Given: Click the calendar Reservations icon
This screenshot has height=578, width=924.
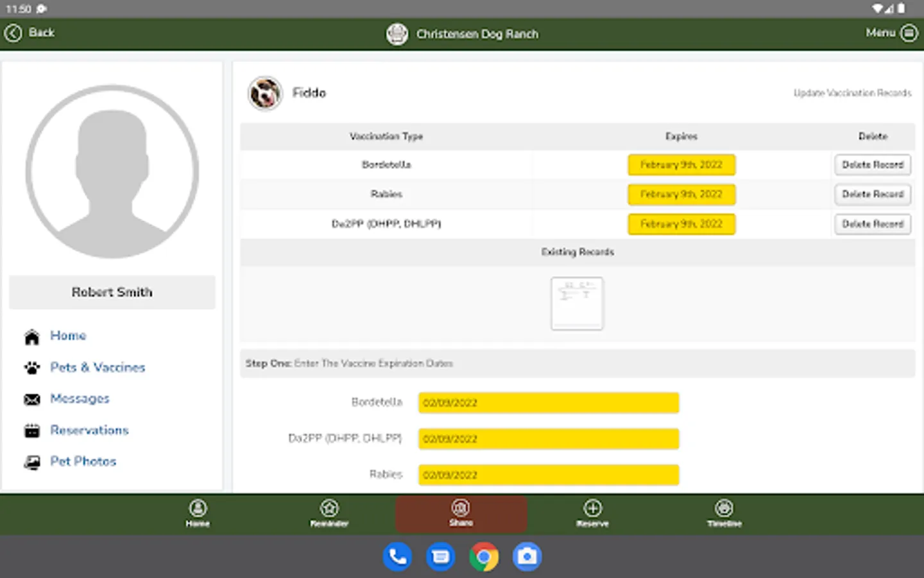Looking at the screenshot, I should coord(31,430).
